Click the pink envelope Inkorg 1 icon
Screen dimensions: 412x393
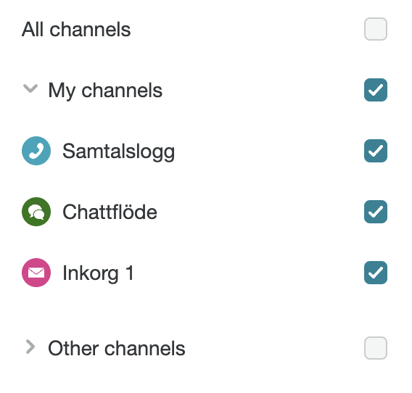point(36,272)
